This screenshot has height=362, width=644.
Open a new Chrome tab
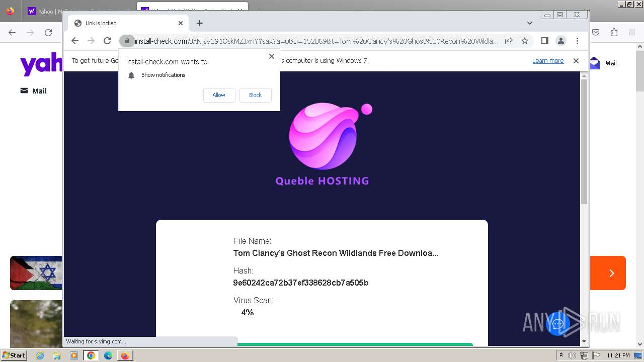coord(200,23)
